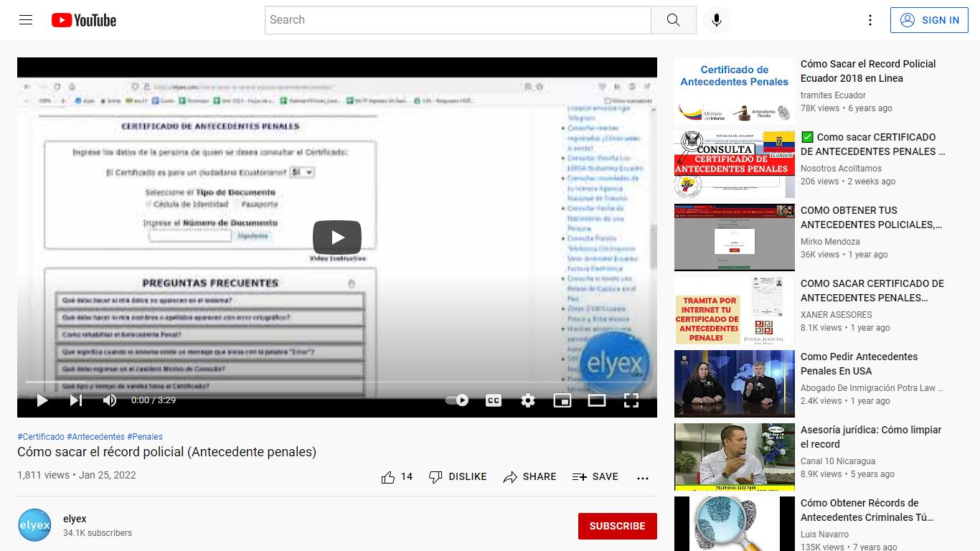This screenshot has height=551, width=980.
Task: Like the video
Action: point(397,477)
